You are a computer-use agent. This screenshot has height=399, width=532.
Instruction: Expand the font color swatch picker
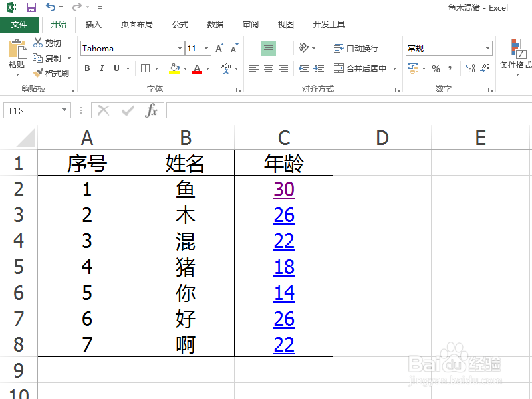[206, 68]
